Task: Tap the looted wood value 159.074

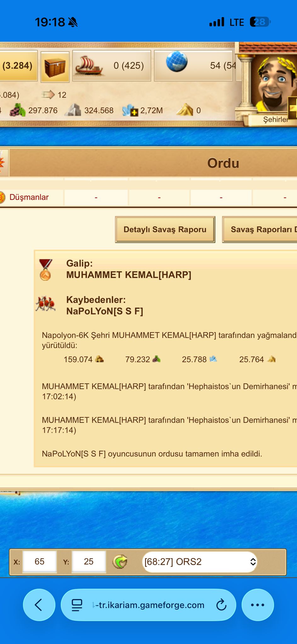Action: [78, 359]
